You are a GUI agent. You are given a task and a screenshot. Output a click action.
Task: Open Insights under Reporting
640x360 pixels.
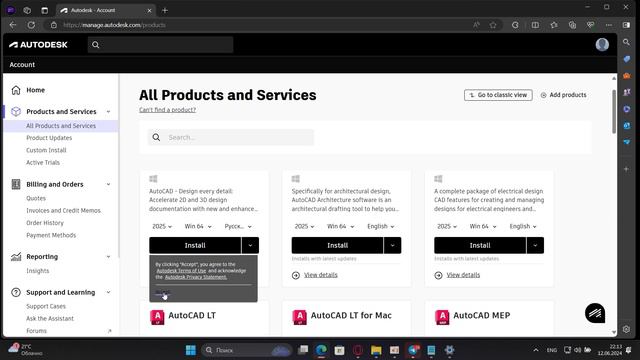click(38, 271)
